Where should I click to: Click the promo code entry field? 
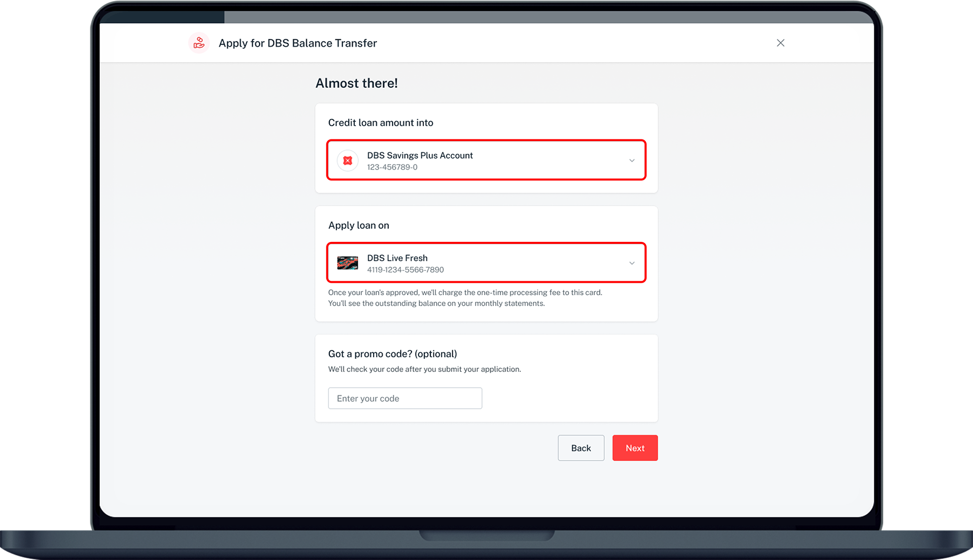click(405, 398)
